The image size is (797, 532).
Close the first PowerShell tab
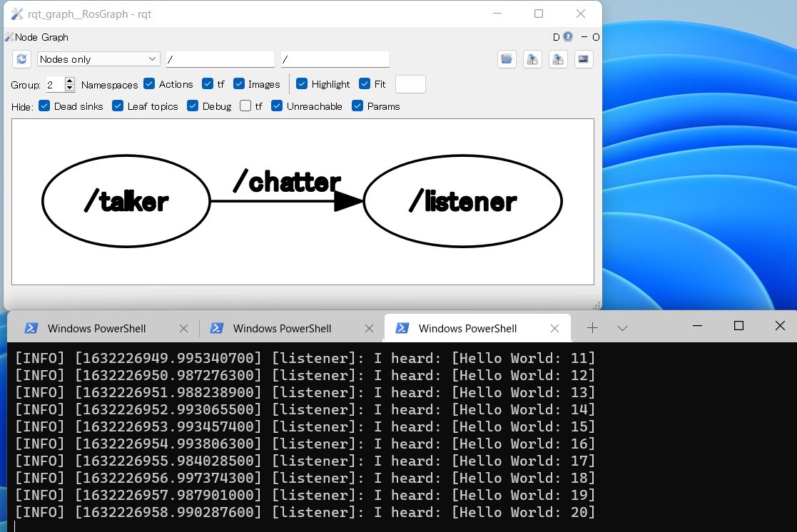click(x=183, y=329)
